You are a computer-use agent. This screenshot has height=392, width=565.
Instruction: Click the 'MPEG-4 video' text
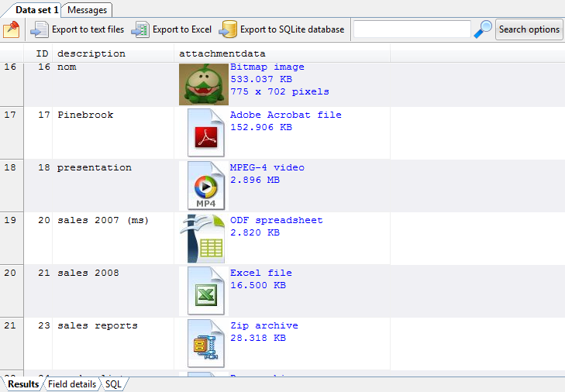pos(267,167)
